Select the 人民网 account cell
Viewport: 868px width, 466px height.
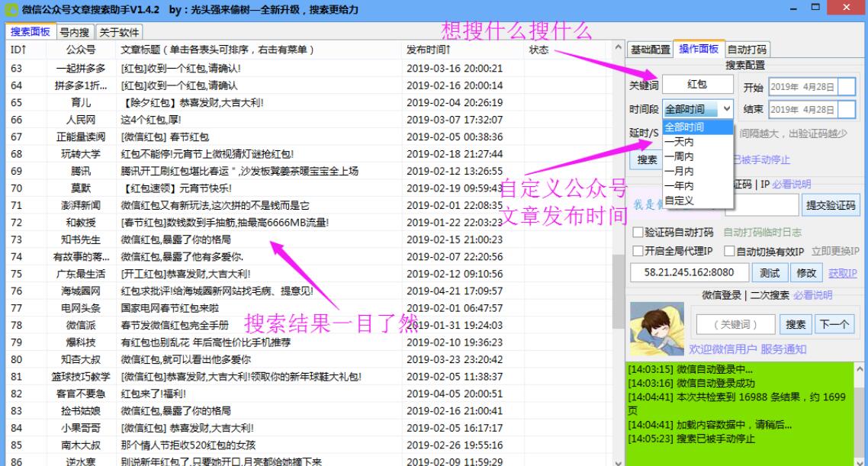coord(81,120)
